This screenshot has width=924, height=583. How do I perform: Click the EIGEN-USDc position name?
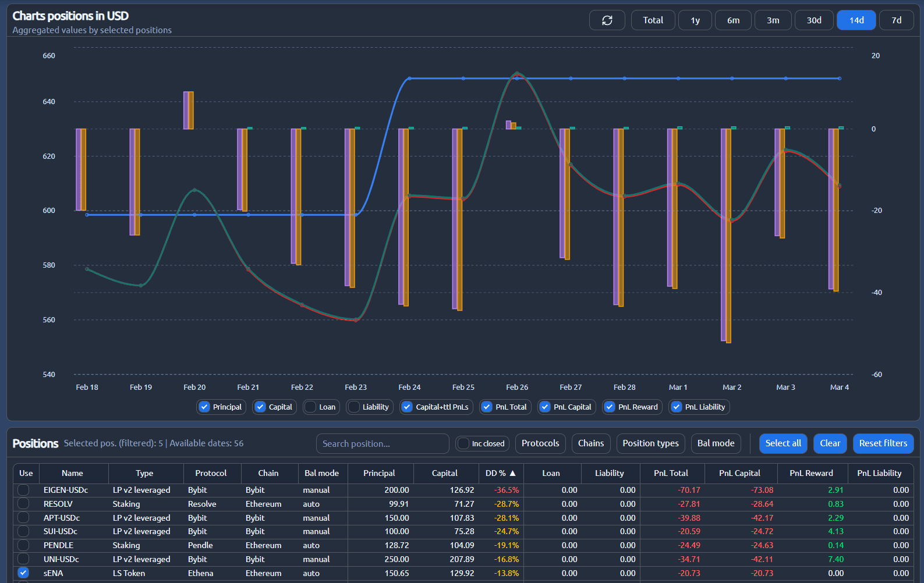coord(66,490)
